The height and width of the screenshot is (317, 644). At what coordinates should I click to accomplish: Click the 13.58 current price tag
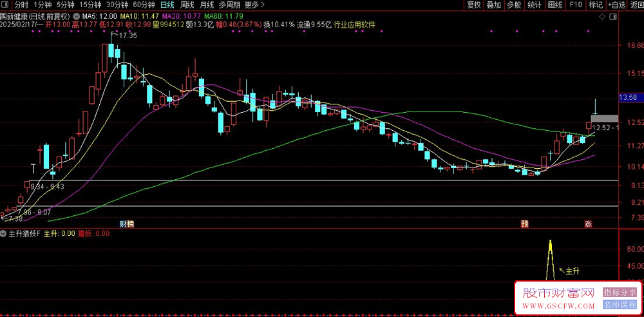(x=630, y=97)
